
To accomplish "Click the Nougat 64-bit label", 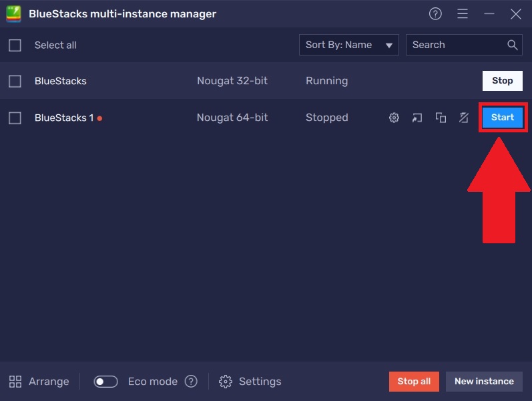I will [x=232, y=118].
